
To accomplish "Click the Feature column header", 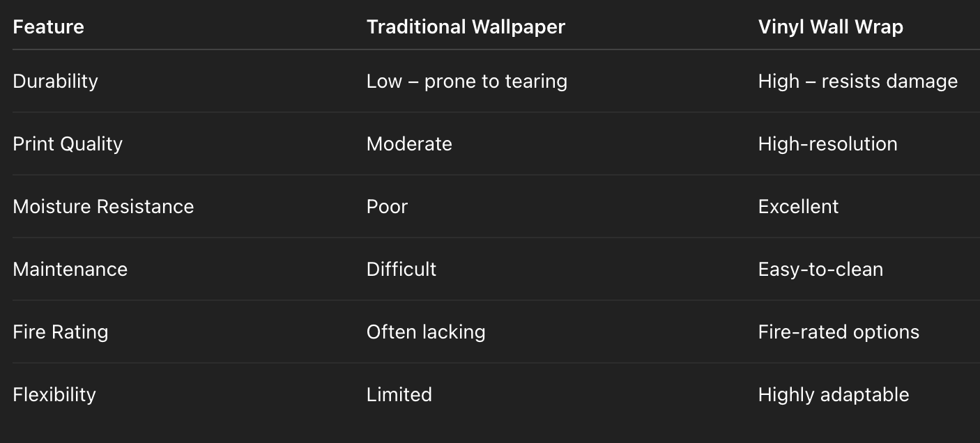I will 48,27.
